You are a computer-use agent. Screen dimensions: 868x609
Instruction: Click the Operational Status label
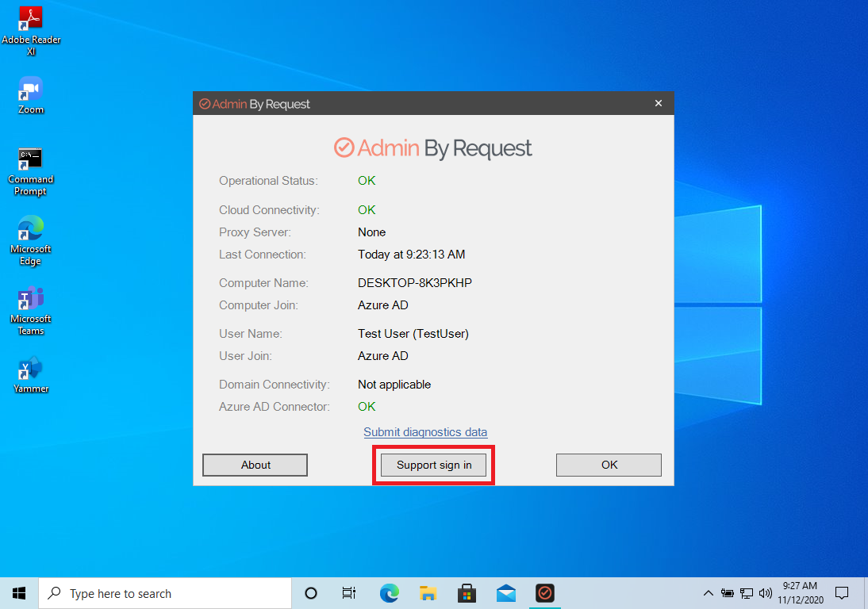268,181
